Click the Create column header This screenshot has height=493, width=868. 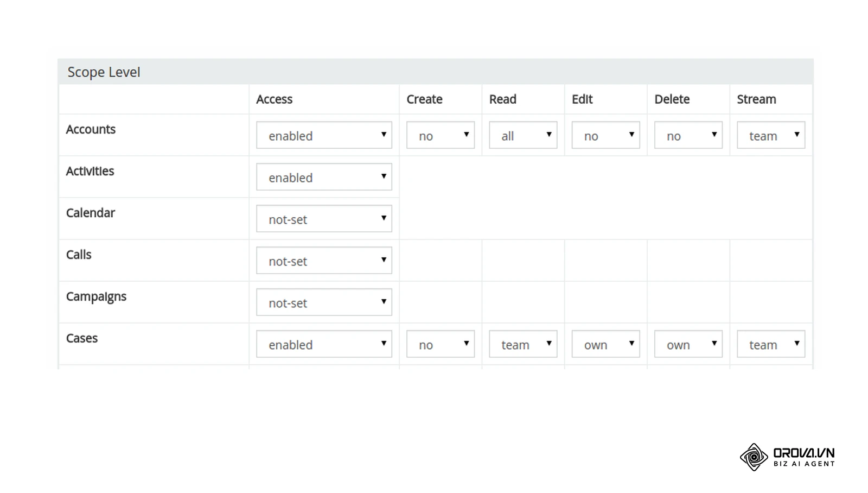[x=425, y=99]
